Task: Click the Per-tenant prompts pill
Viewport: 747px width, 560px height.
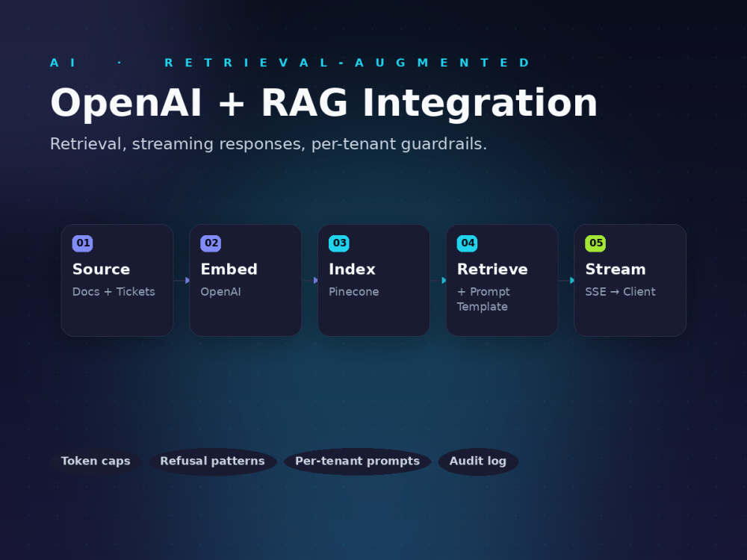Action: [357, 461]
